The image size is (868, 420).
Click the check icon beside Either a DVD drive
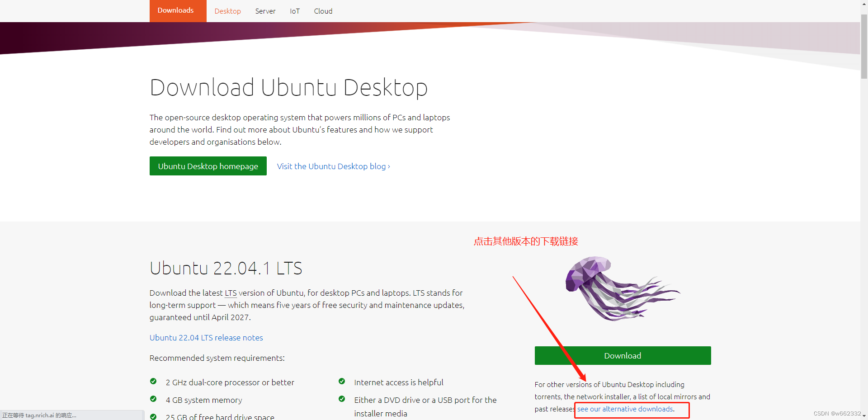[x=342, y=399]
